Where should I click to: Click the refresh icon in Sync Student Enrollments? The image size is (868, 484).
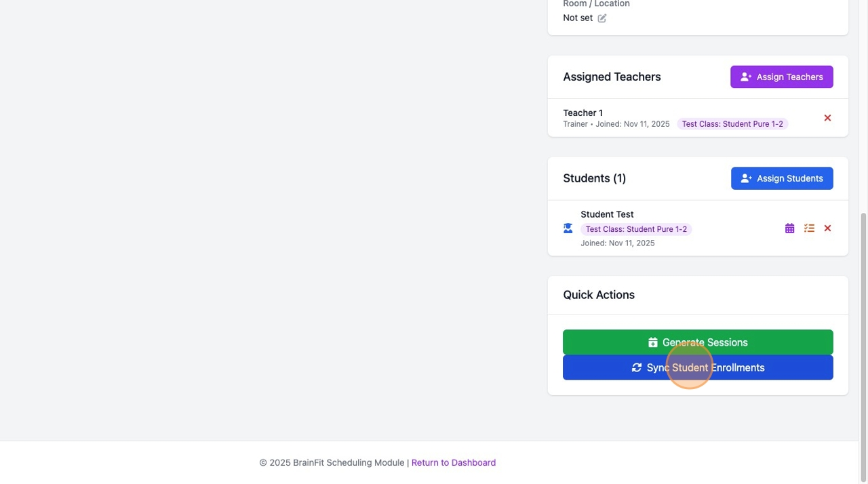point(636,367)
